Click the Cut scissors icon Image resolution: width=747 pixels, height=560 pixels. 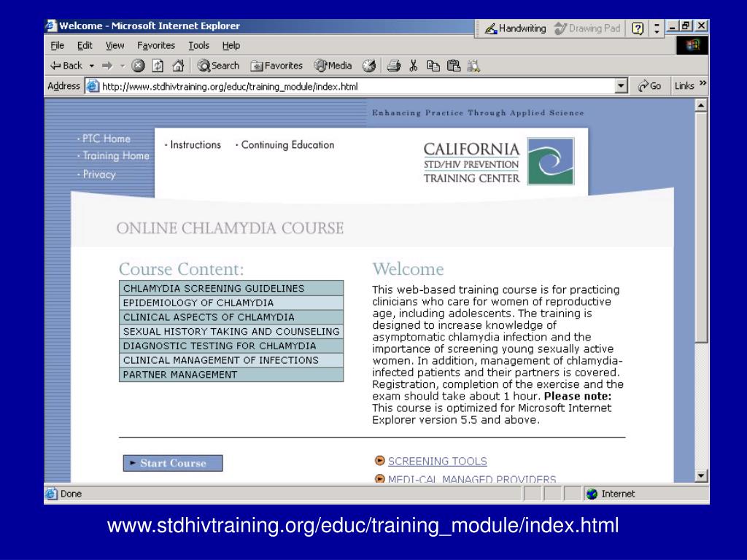point(413,66)
